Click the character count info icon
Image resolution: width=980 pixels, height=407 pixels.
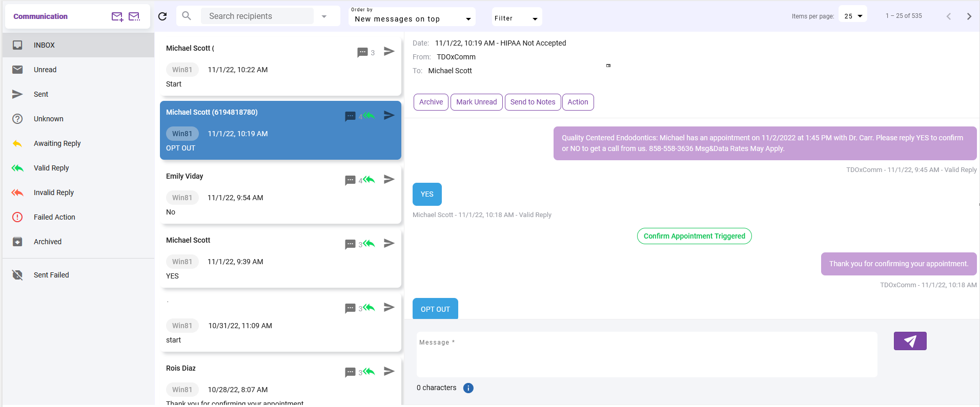[468, 388]
